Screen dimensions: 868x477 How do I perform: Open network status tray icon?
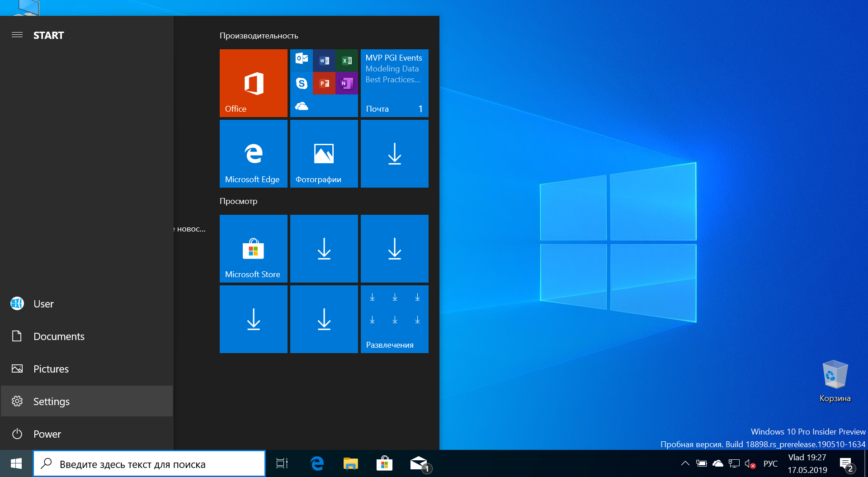(x=734, y=463)
